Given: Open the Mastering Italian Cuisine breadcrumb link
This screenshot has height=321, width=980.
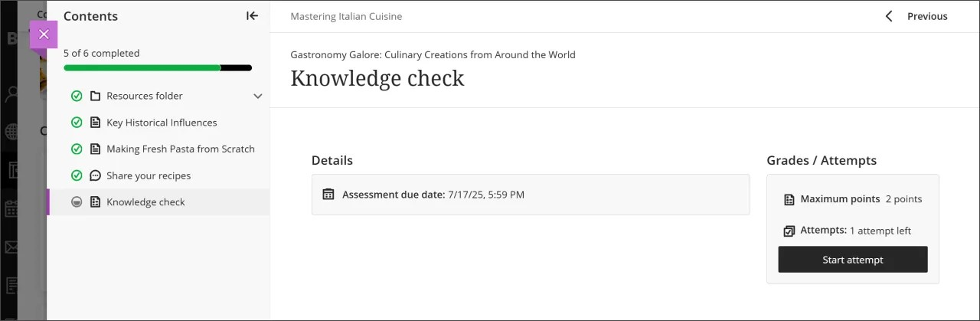Looking at the screenshot, I should point(346,17).
